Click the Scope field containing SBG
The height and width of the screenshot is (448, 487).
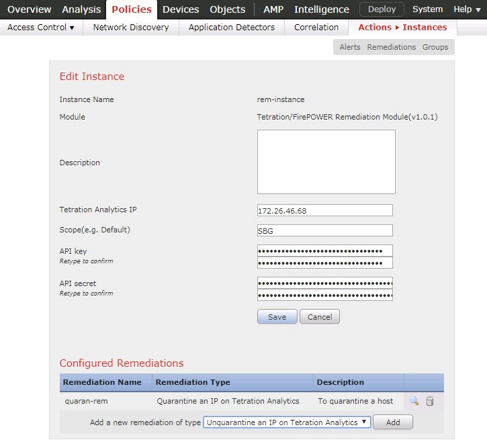(325, 230)
